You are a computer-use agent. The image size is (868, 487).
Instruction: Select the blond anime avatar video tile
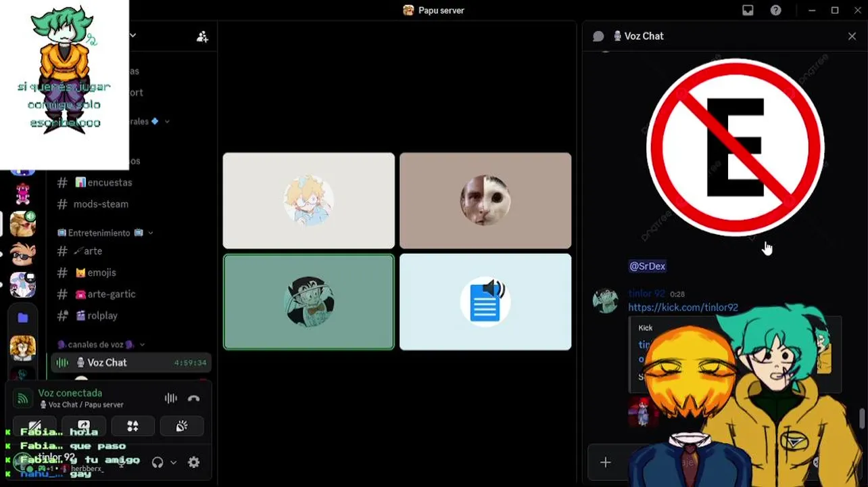point(309,201)
